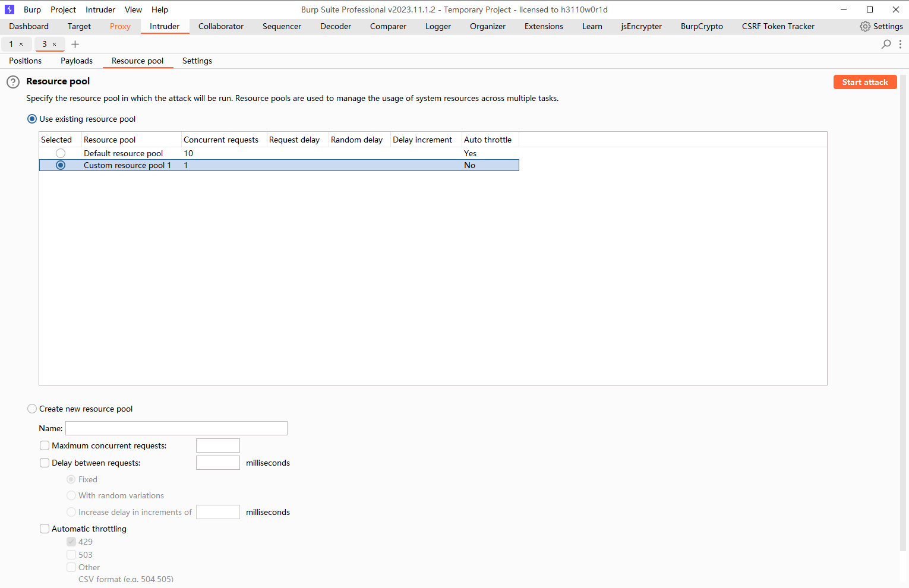
Task: Click the Burp Suite logo icon
Action: coord(10,10)
